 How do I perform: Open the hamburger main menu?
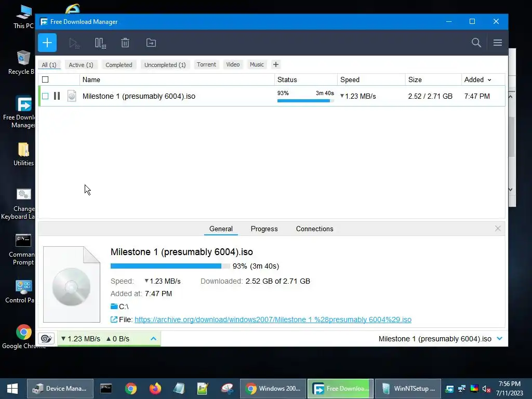(x=497, y=43)
